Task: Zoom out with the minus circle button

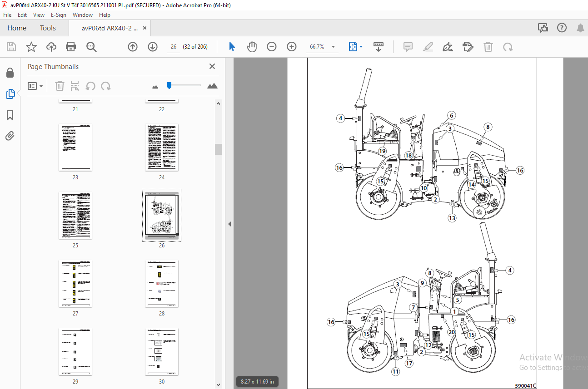Action: pos(272,47)
